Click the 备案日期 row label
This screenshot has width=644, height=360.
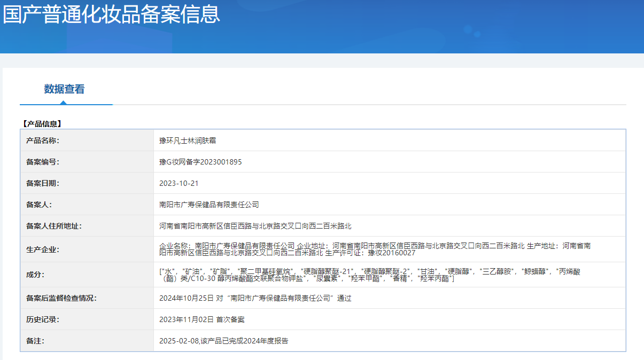(42, 183)
